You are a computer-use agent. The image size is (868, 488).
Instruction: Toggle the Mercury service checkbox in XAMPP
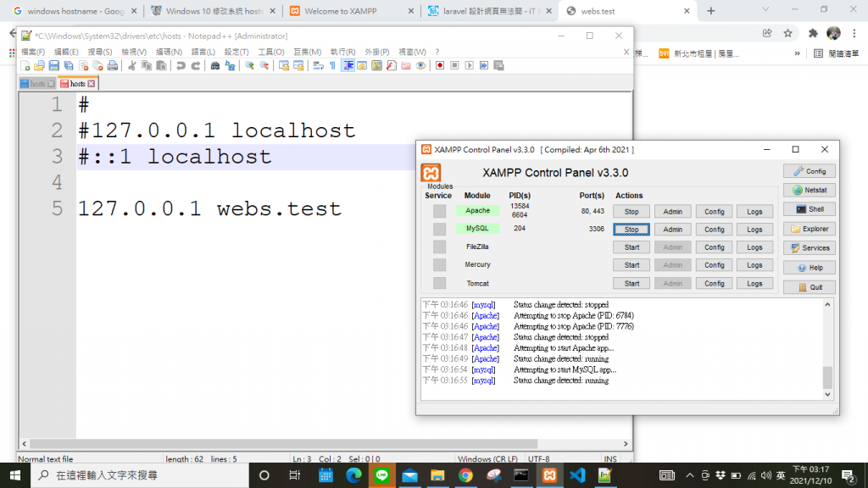(440, 265)
